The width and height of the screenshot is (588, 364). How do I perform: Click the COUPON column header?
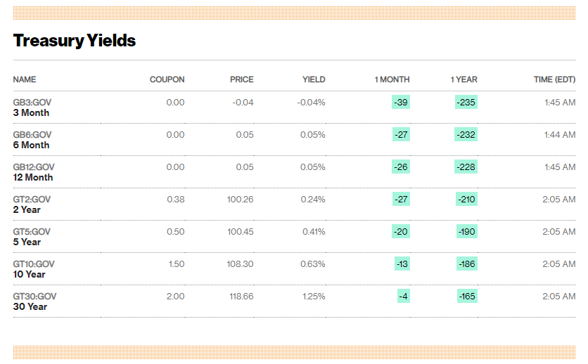167,79
